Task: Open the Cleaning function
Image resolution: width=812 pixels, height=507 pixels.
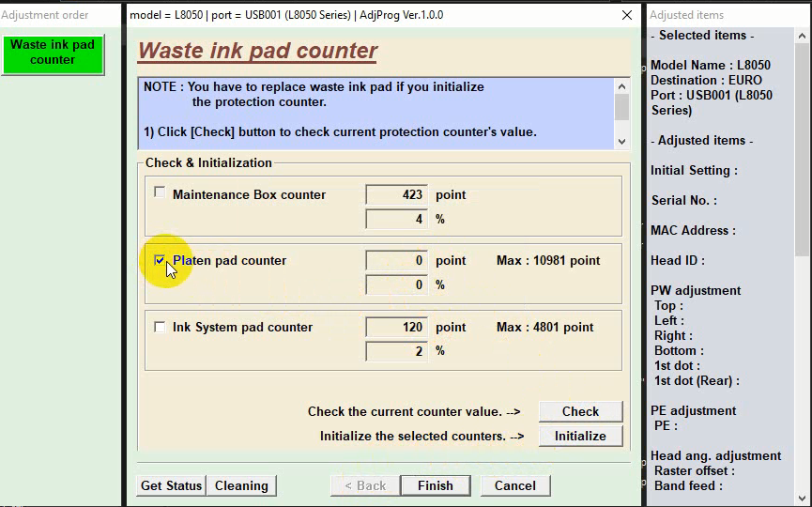Action: [241, 485]
